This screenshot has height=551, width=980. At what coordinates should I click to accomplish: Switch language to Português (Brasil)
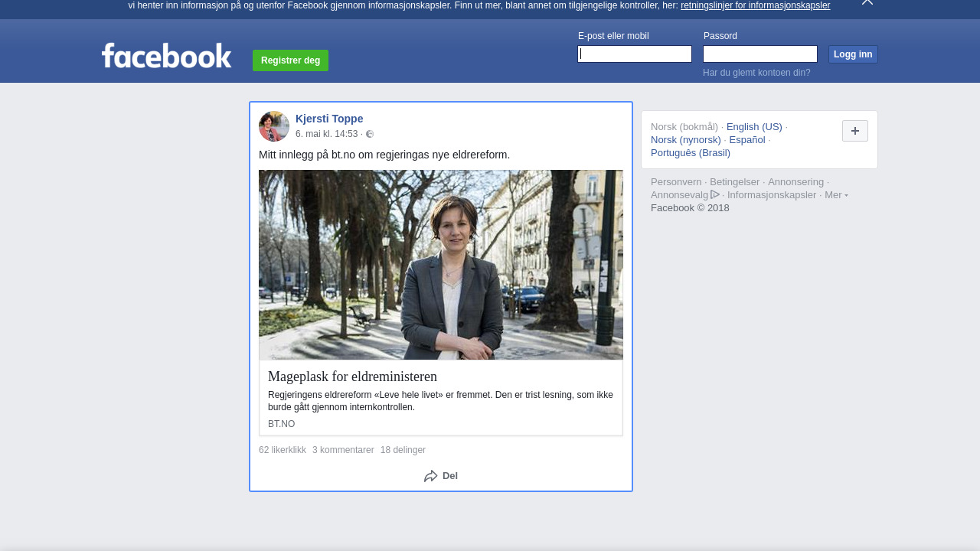click(x=691, y=153)
